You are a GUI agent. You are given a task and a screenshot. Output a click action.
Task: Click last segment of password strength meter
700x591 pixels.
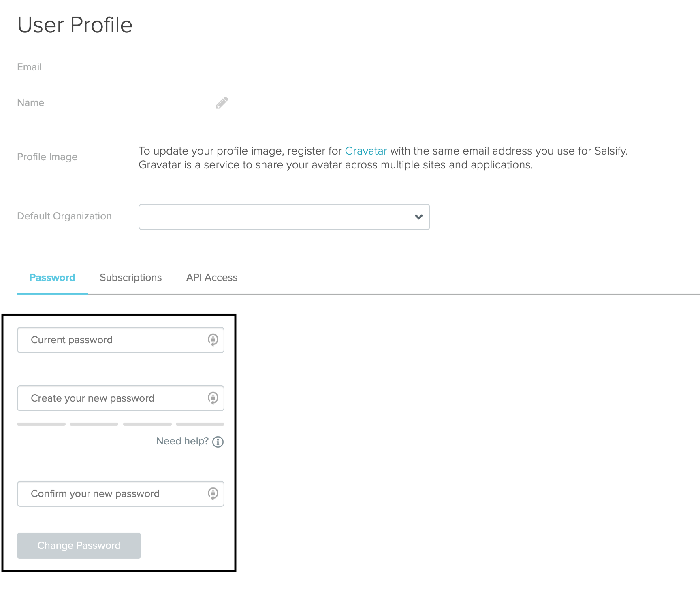[200, 424]
